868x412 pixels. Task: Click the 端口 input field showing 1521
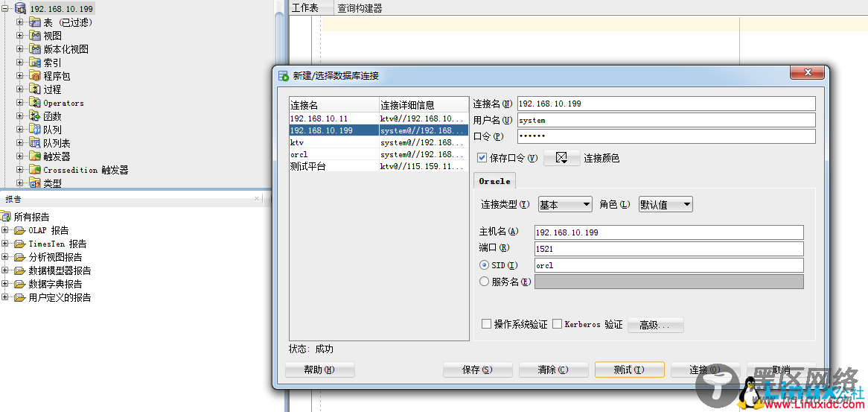pos(668,249)
